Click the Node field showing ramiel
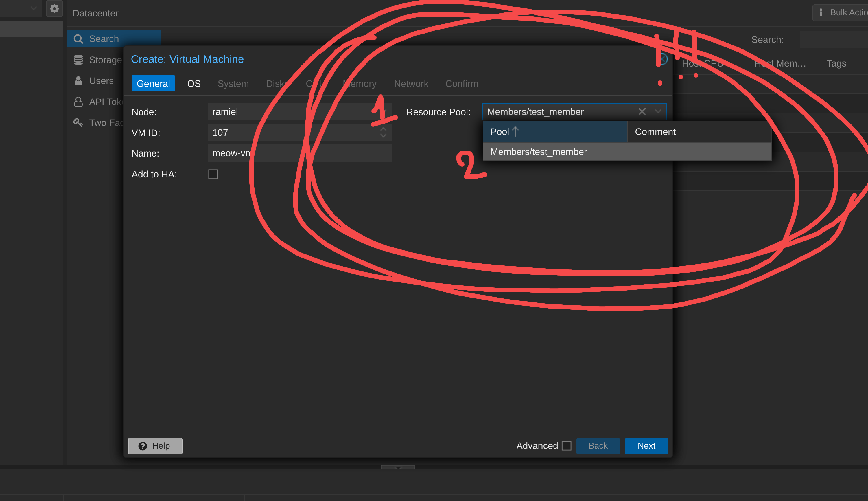Viewport: 868px width, 501px height. click(299, 111)
